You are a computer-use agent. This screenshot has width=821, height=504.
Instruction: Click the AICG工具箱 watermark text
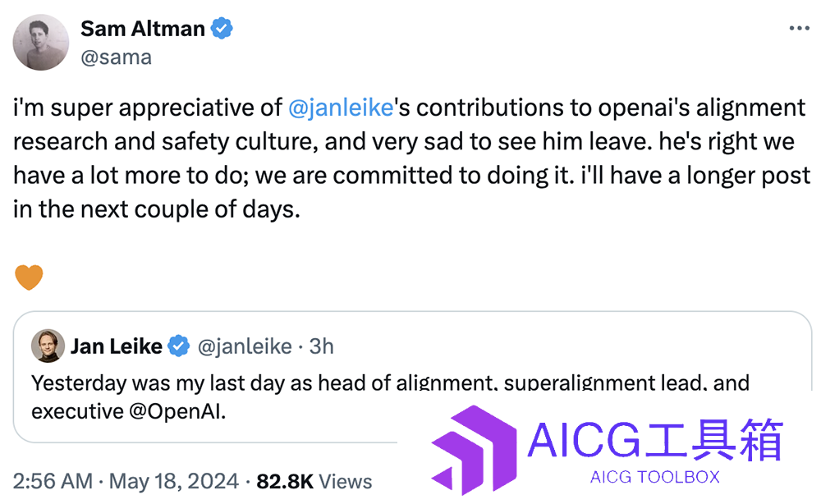click(x=655, y=440)
